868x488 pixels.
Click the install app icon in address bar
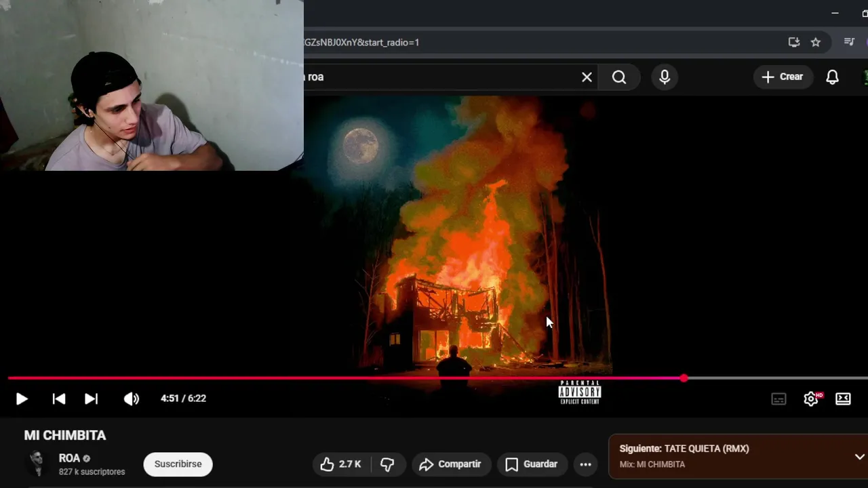(794, 42)
